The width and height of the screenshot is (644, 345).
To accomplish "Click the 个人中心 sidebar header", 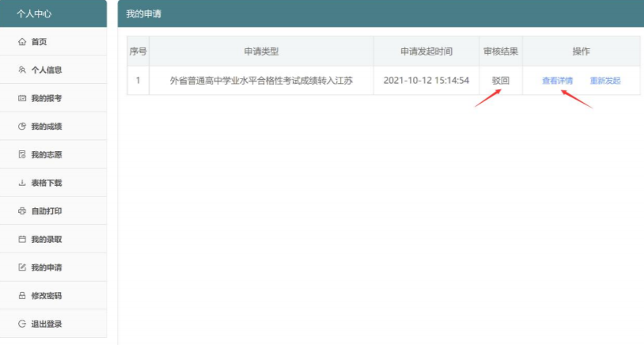I will pyautogui.click(x=34, y=14).
